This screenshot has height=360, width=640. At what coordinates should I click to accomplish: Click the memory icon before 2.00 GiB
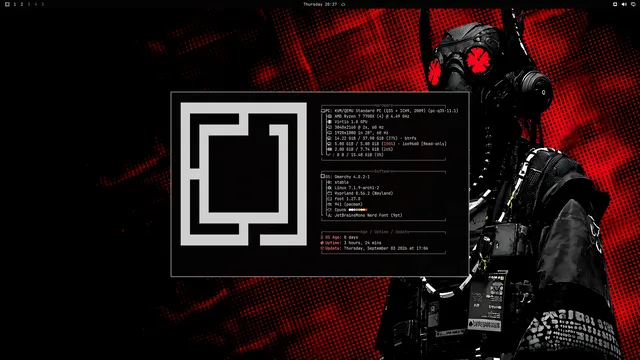330,149
